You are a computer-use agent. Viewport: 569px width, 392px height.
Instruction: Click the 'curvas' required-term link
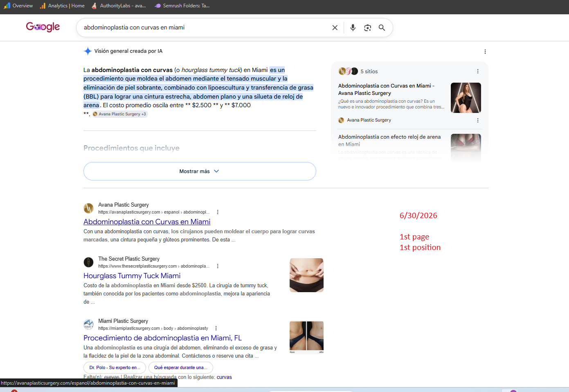tap(224, 377)
